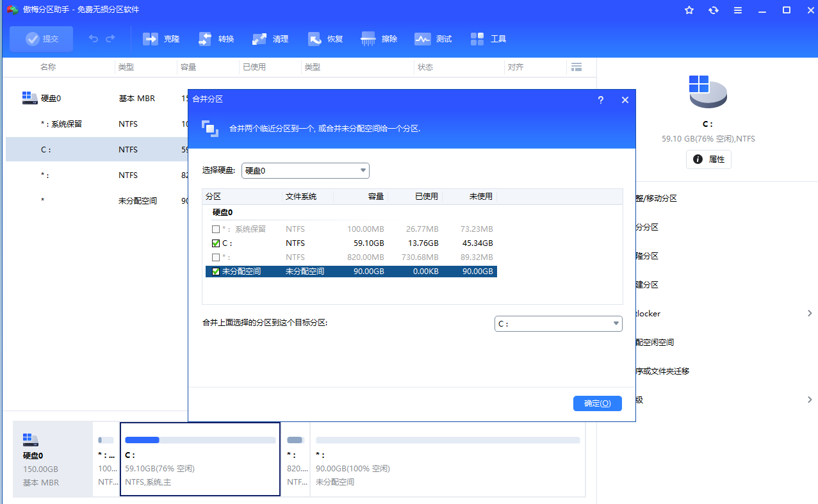Select the C: partition block in disk map
This screenshot has height=504, width=818.
point(200,459)
